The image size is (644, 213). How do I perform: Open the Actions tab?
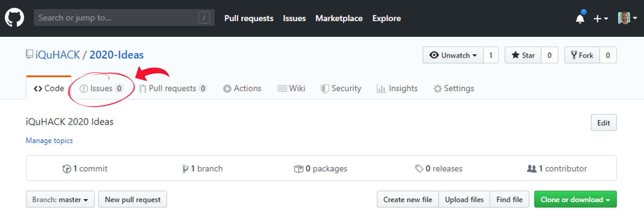click(242, 89)
